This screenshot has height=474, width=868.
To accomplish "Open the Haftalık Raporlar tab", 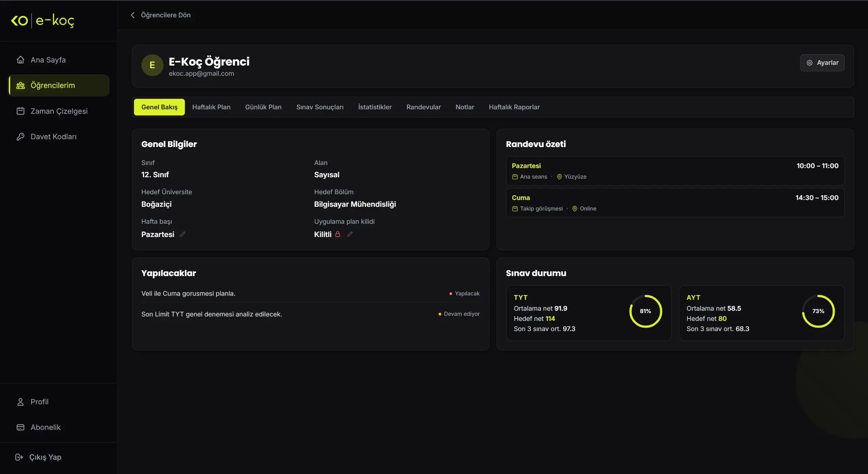I will point(514,107).
